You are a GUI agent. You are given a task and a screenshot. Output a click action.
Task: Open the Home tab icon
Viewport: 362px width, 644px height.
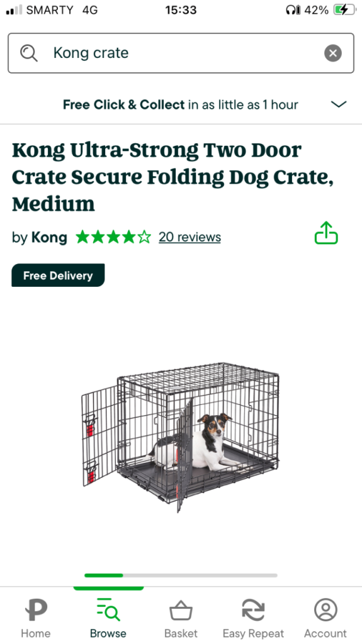coord(36,610)
